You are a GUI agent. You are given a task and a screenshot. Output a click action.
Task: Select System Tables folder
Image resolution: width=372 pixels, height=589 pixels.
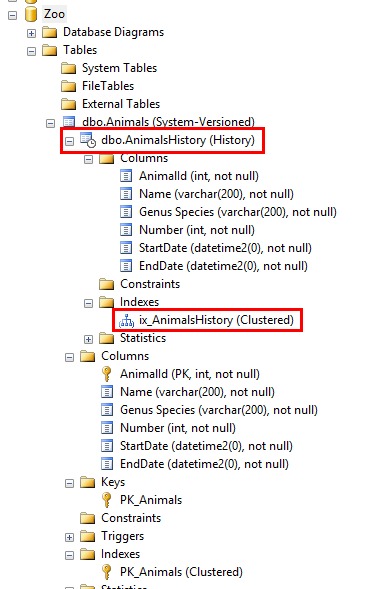(x=119, y=68)
